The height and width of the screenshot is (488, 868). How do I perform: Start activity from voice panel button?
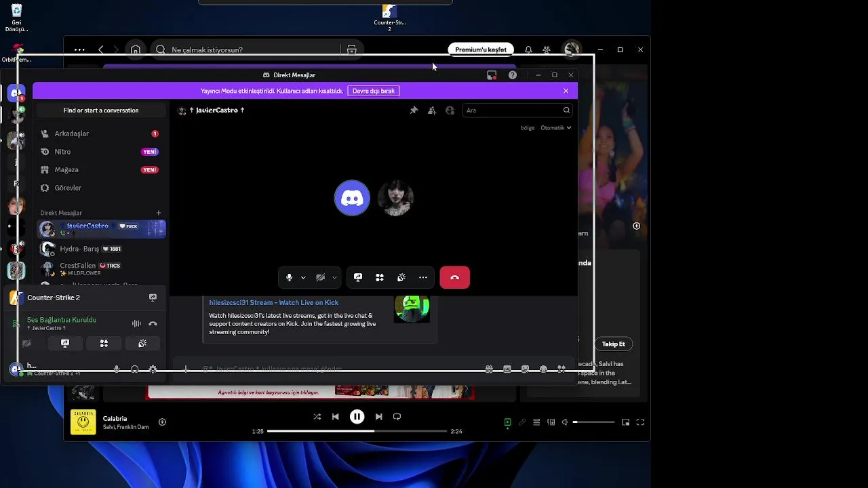click(x=104, y=344)
